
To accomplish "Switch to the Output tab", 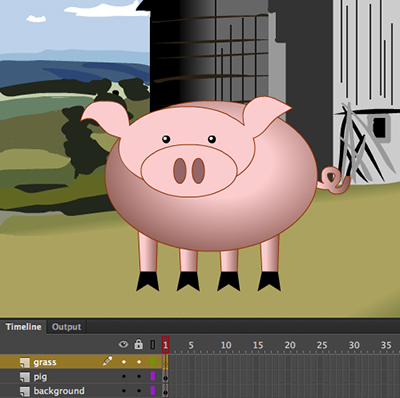I will [66, 327].
